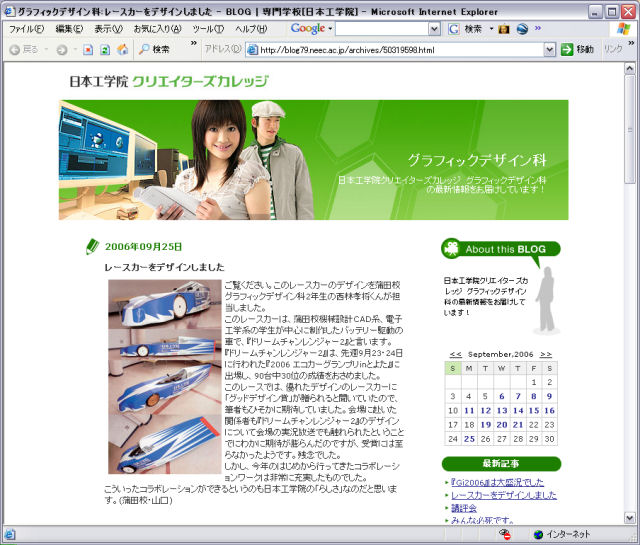Viewport: 640px width, 545px height.
Task: Click the post date 2006年09月25日
Action: click(x=143, y=247)
